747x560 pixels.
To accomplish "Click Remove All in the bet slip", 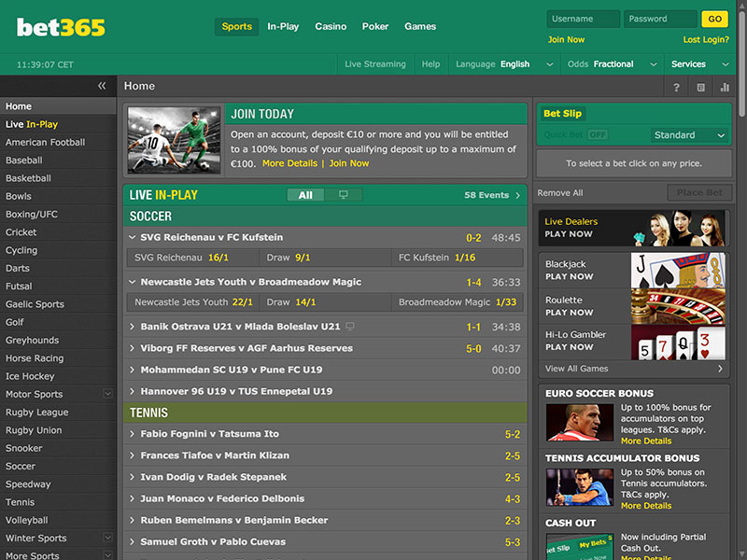I will click(560, 193).
